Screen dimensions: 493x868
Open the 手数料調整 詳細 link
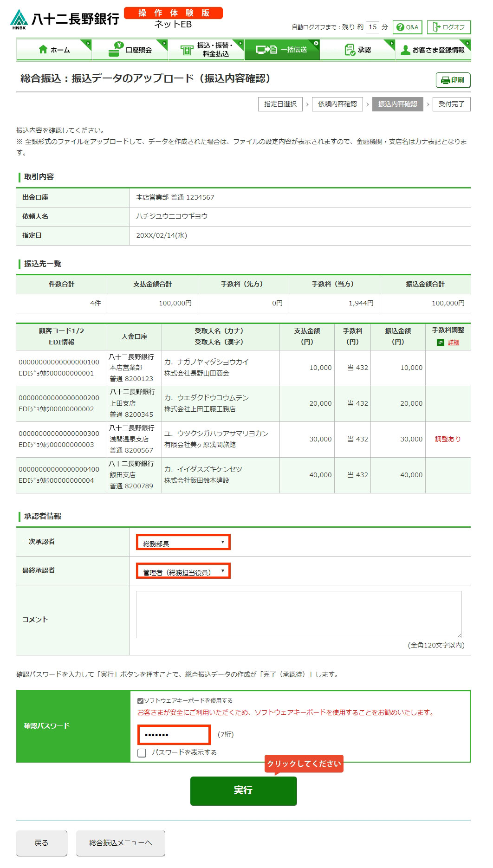(x=453, y=342)
